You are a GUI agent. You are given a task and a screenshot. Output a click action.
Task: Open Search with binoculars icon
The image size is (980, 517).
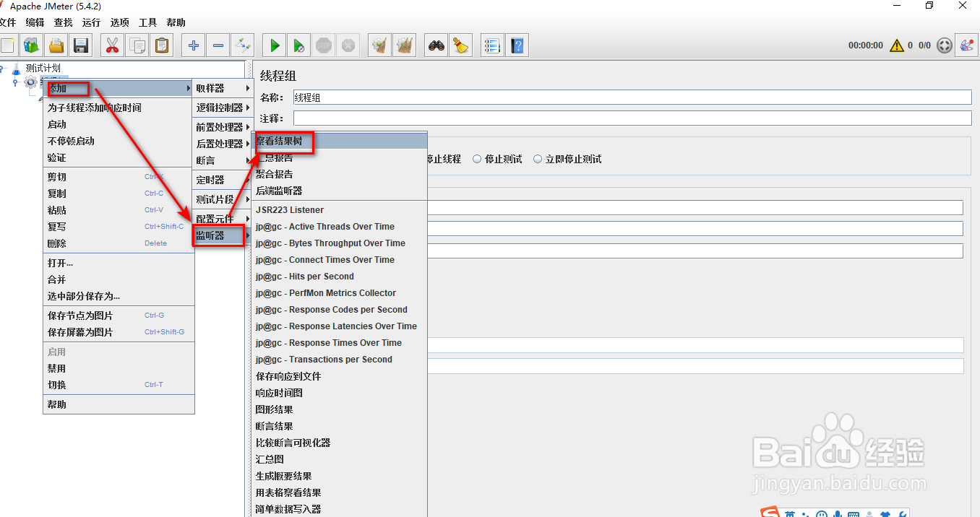click(x=436, y=45)
